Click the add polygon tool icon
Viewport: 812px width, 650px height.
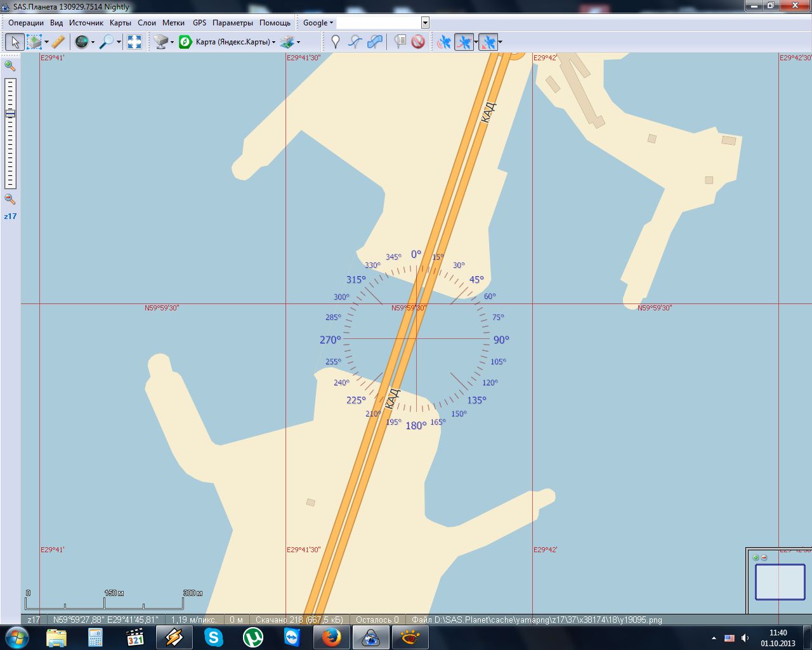point(375,43)
